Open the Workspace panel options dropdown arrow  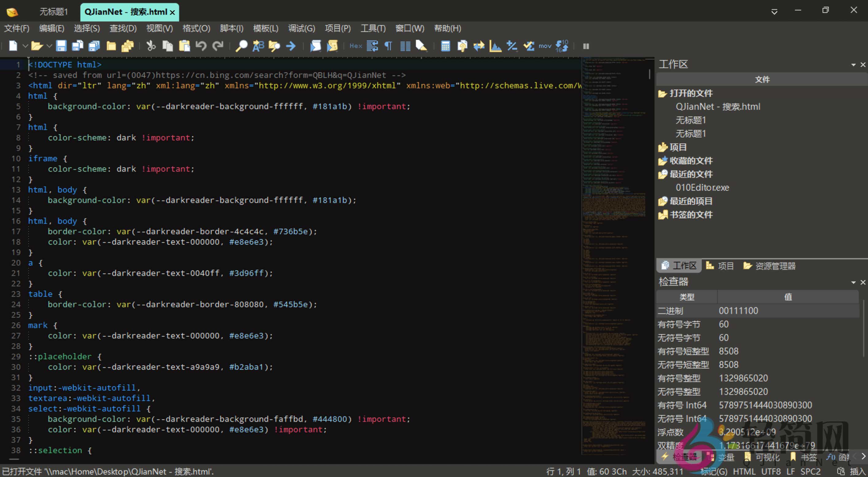pos(853,65)
